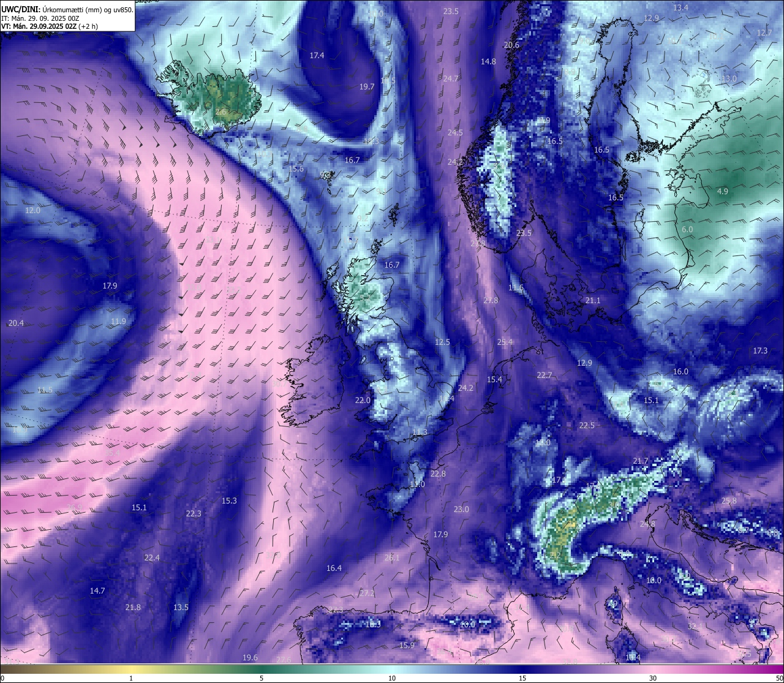This screenshot has width=784, height=683.
Task: Click the 23.0 value over northern France
Action: coord(461,510)
